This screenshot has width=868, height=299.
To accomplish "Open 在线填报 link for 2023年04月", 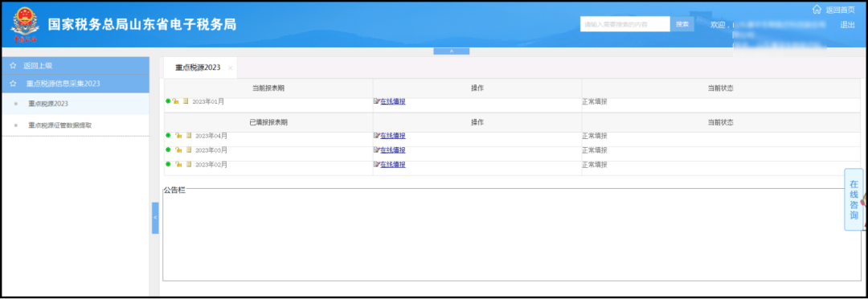I will [x=392, y=136].
